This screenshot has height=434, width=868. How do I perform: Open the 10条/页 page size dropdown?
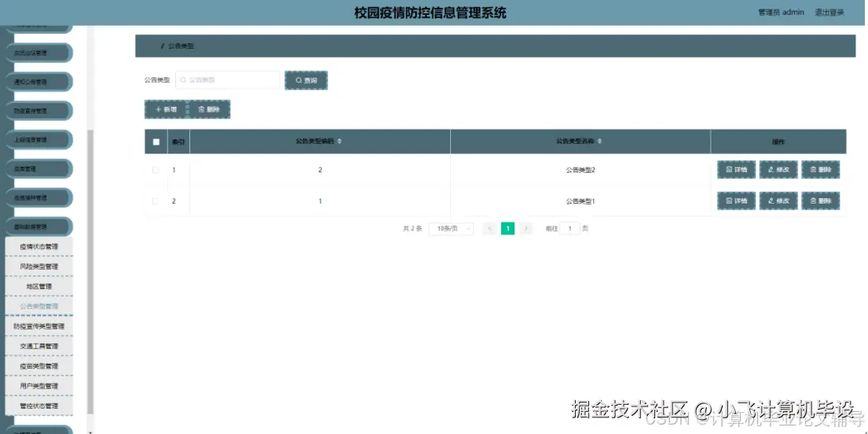[x=451, y=228]
